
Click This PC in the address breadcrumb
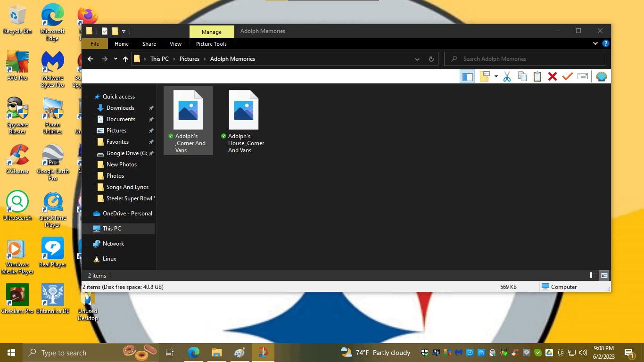pos(159,59)
